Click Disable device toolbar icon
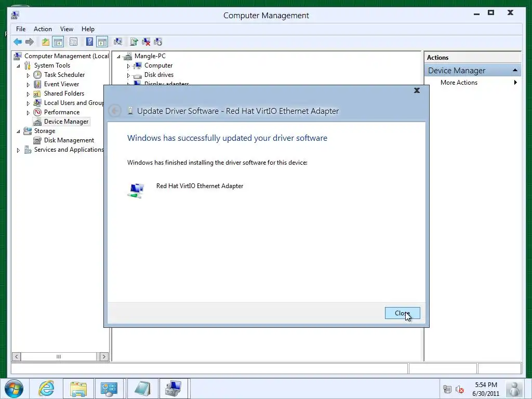This screenshot has height=399, width=532. (158, 42)
